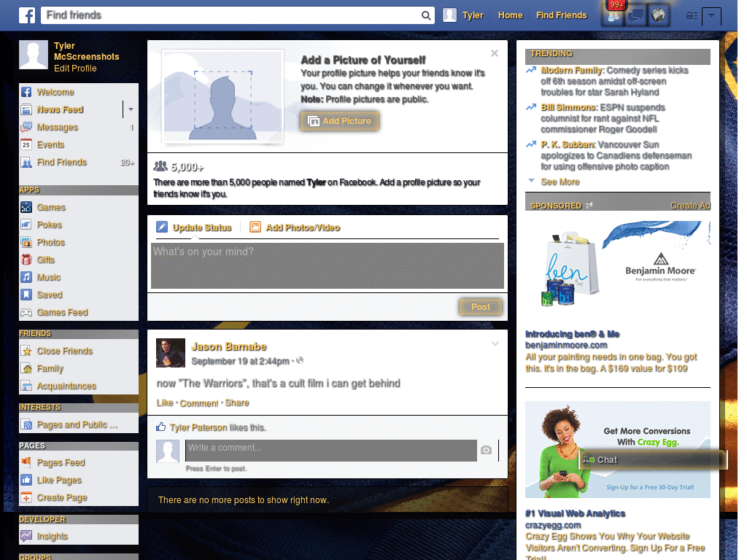This screenshot has height=560, width=747.
Task: Click Music app icon
Action: point(26,277)
